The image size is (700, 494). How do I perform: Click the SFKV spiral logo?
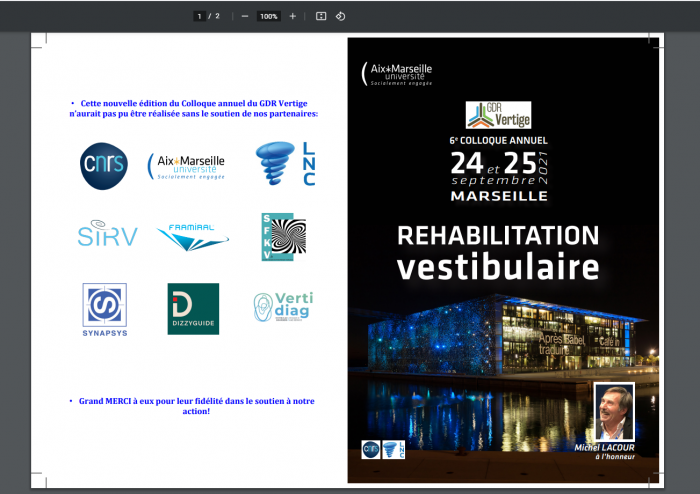coord(284,237)
